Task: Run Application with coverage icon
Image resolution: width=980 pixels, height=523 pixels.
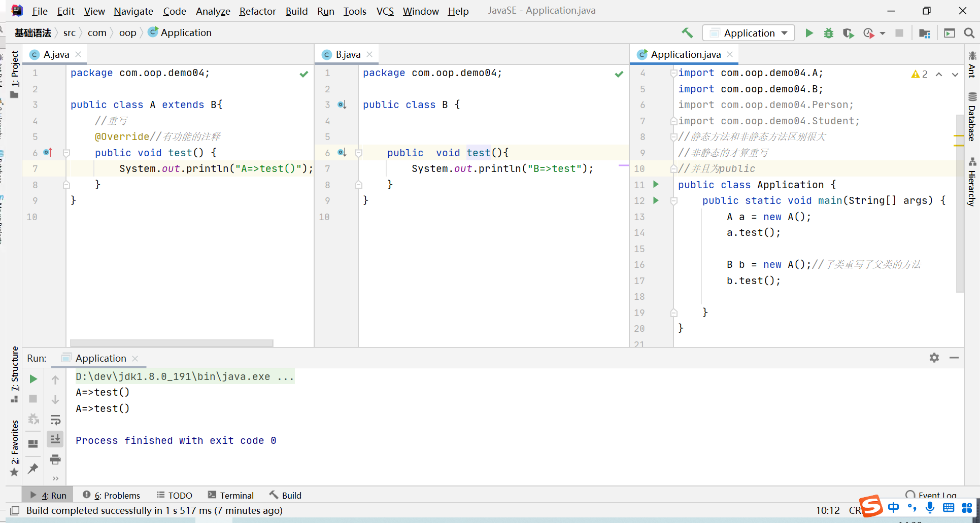Action: [848, 33]
